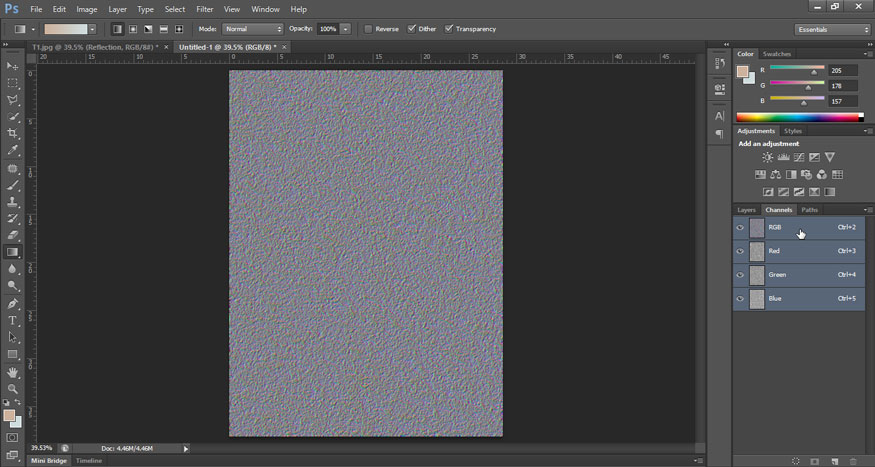Click the Opacity value field
Viewport: 875px width, 467px height.
pos(327,29)
